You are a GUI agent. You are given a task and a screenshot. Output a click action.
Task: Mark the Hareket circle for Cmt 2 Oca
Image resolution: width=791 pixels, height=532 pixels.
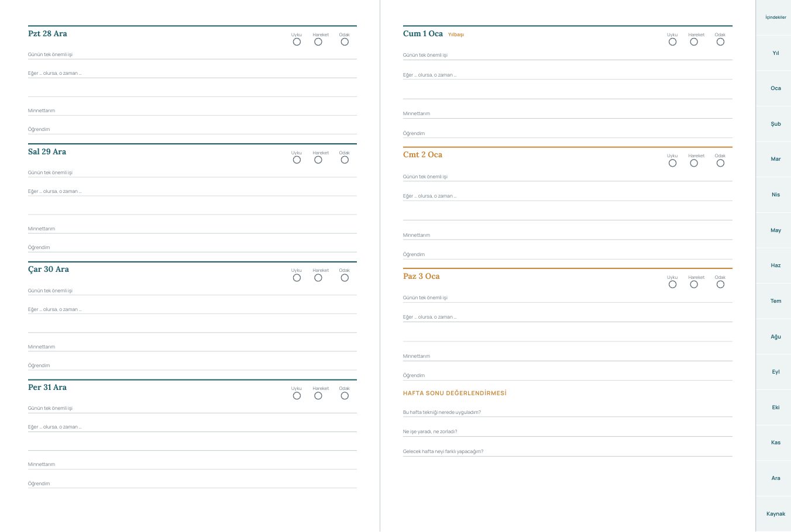point(694,163)
